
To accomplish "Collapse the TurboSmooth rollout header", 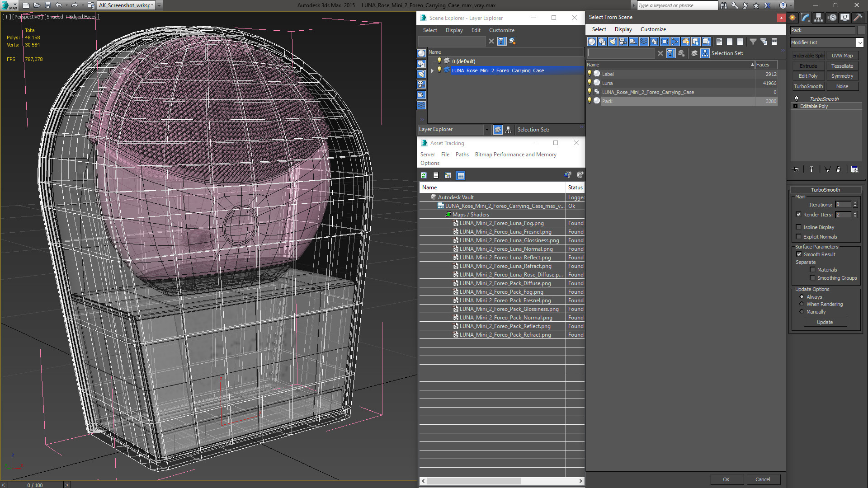I will pos(825,190).
